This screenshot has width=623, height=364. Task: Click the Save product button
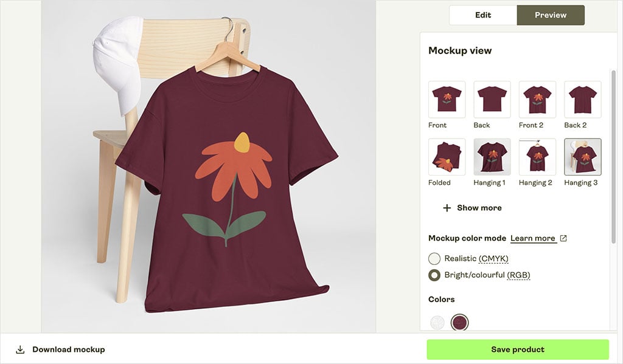coord(518,349)
